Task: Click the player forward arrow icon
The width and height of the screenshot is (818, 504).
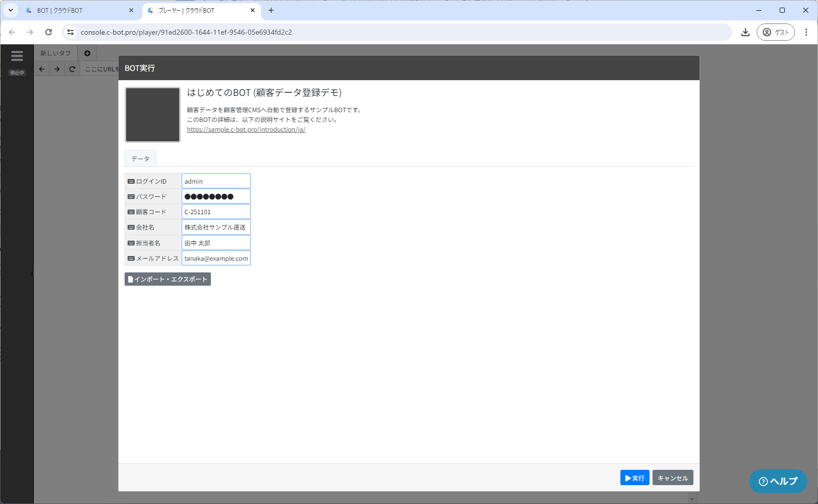Action: [x=57, y=69]
